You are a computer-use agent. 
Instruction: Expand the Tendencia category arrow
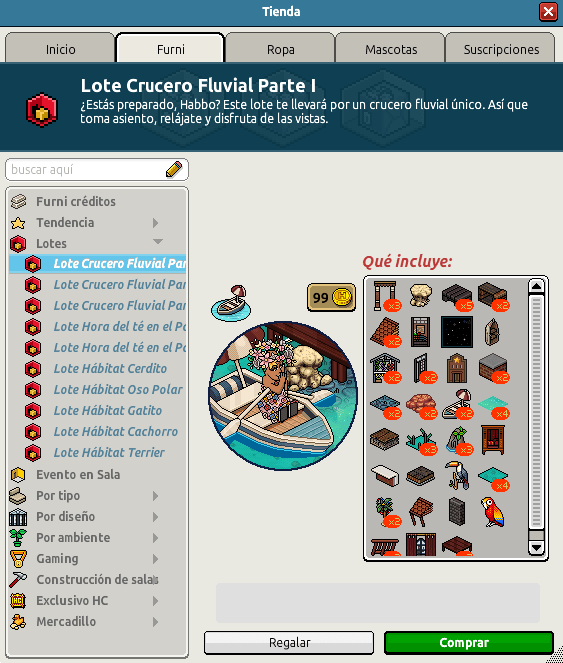tap(155, 223)
